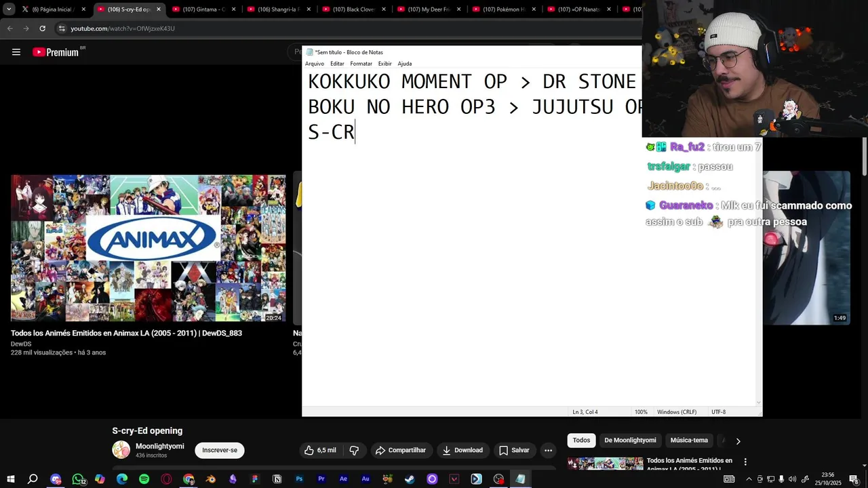
Task: Open Microsoft Edge from the taskbar
Action: (122, 479)
